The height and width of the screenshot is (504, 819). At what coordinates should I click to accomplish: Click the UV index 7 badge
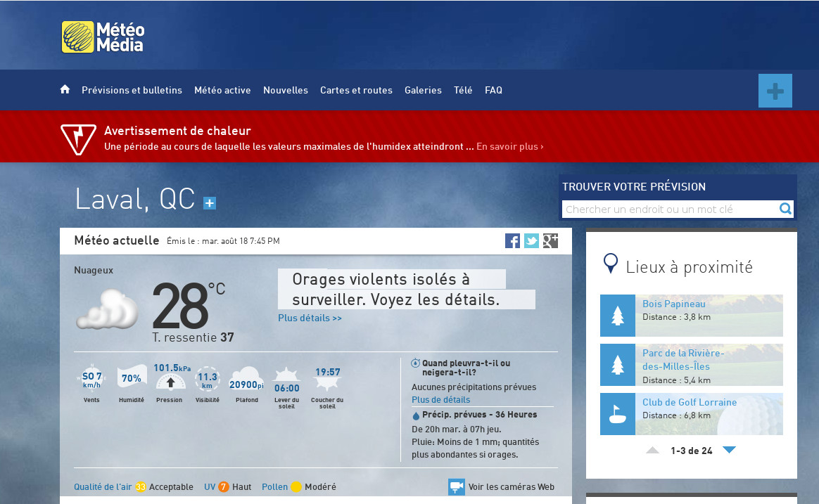coord(224,487)
